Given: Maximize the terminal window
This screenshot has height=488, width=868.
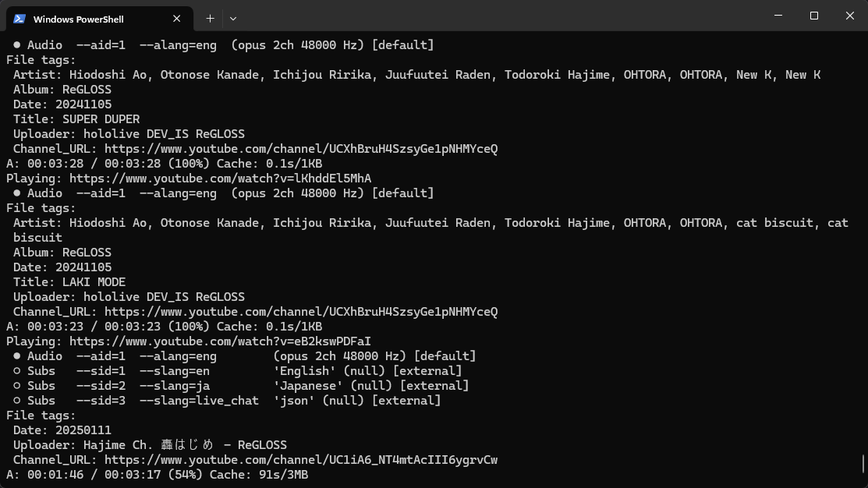Looking at the screenshot, I should 813,16.
